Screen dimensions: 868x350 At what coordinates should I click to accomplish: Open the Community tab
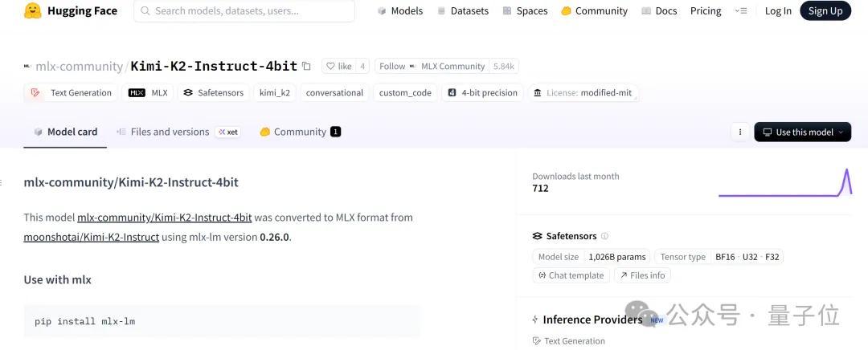[x=300, y=132]
